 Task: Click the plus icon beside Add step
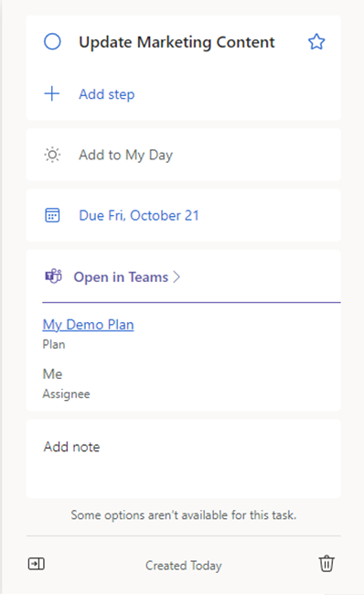(x=52, y=93)
